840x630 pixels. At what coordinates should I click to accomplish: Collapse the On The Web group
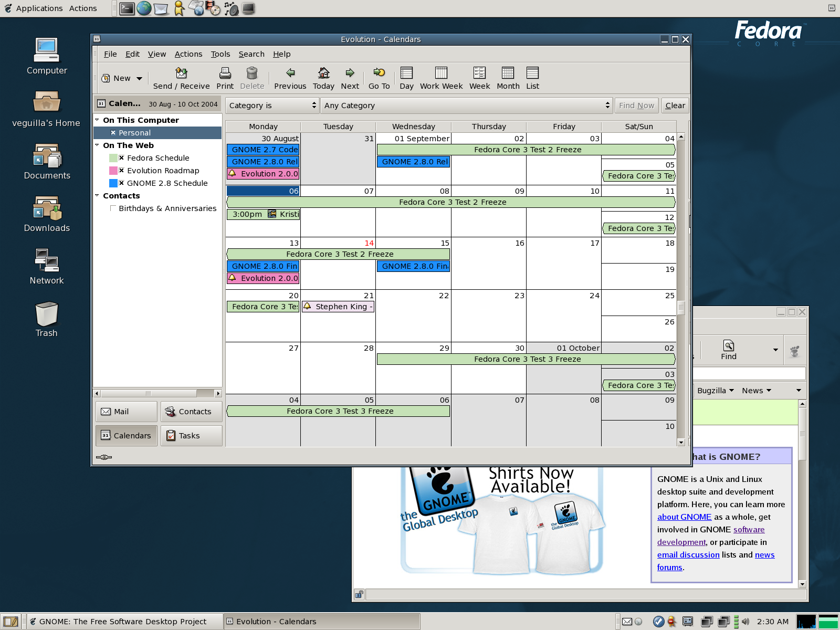tap(97, 145)
